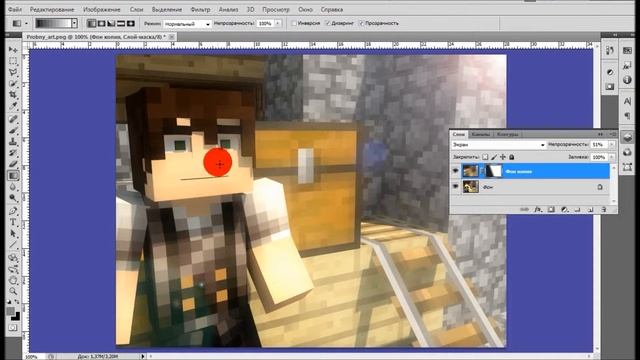
Task: Select the Eyedropper tool
Action: (x=13, y=106)
